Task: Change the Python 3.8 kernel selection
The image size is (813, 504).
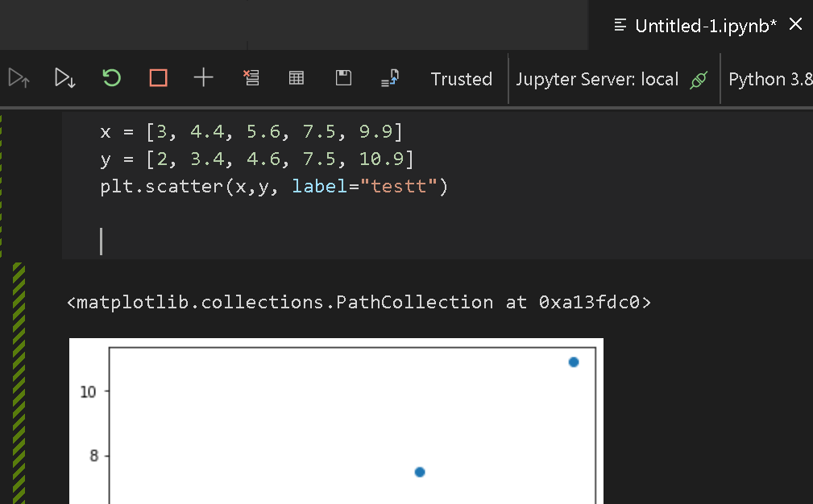Action: click(770, 79)
